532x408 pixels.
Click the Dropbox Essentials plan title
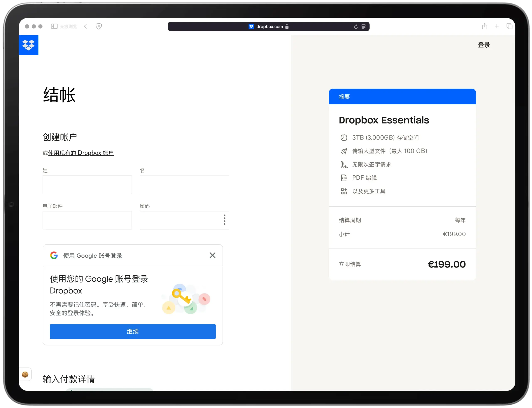(384, 120)
